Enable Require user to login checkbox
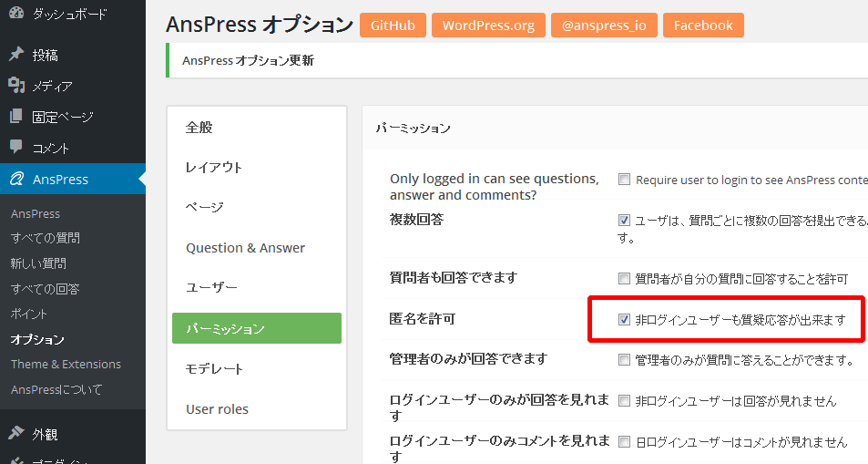868x464 pixels. tap(624, 179)
